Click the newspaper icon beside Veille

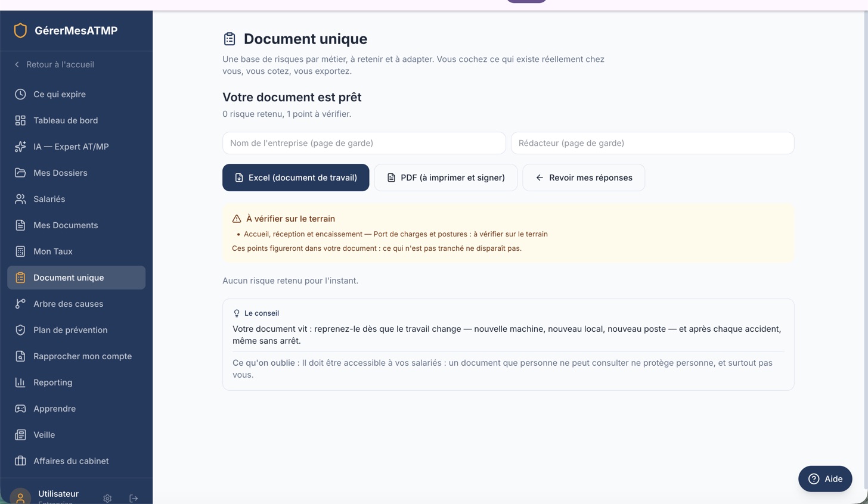click(20, 435)
